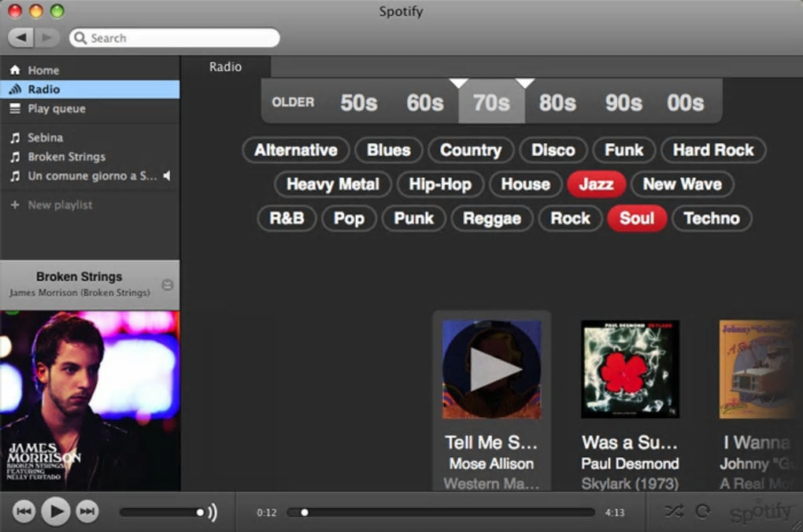
Task: Go forward with the right arrow button
Action: click(x=47, y=37)
